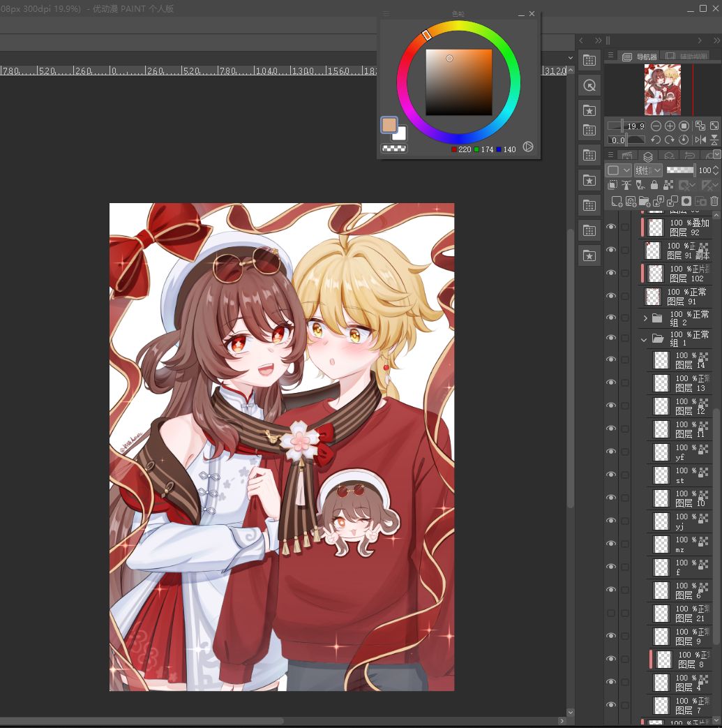722x728 pixels.
Task: Delete the selected layer with trash icon
Action: pyautogui.click(x=714, y=201)
